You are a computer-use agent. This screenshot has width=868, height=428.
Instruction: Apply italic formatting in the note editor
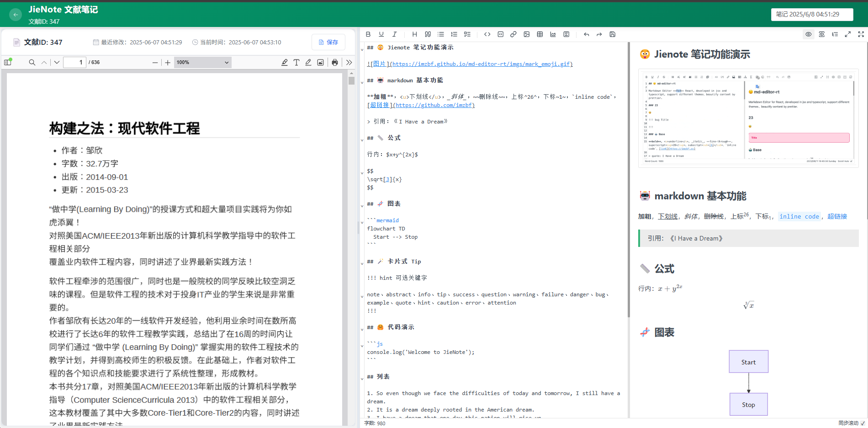[x=395, y=34]
